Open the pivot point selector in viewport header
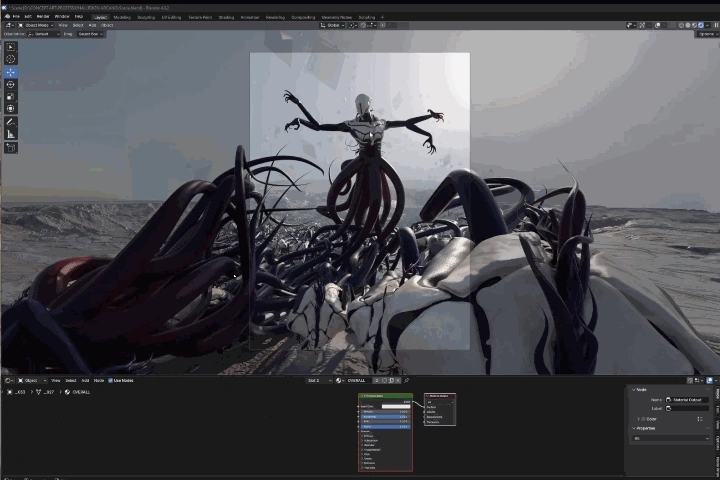 point(352,25)
